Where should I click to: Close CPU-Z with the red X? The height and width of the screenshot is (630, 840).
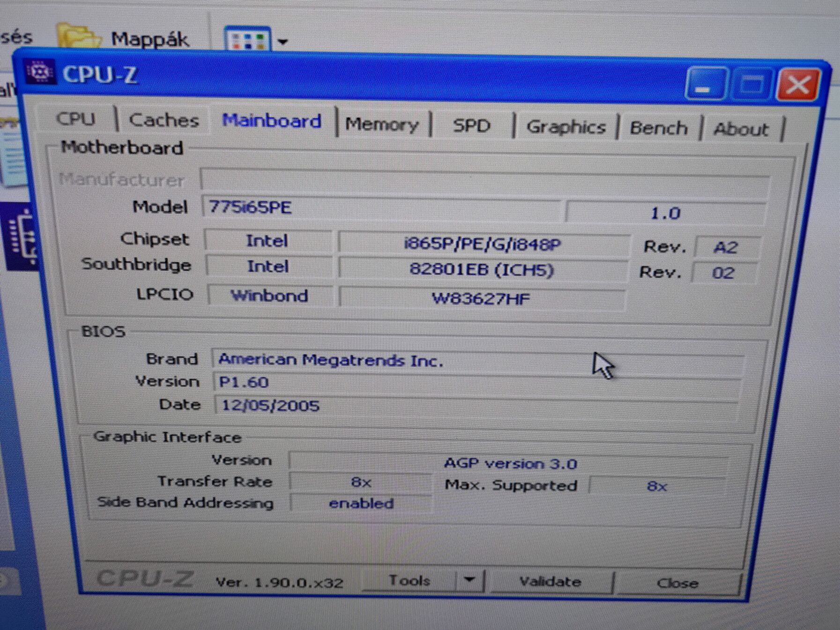798,85
